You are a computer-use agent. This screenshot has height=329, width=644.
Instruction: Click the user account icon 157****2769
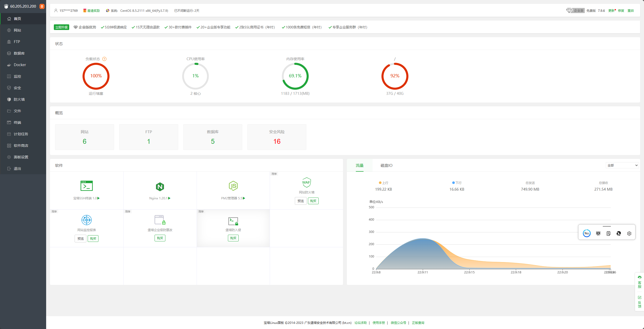click(56, 11)
